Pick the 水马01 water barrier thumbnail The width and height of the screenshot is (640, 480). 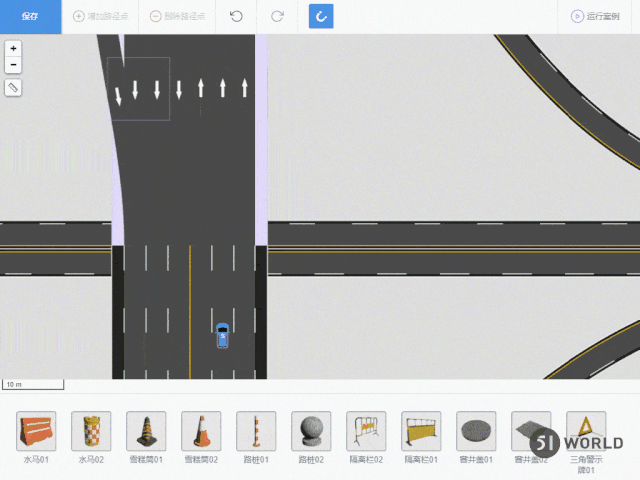coord(36,431)
